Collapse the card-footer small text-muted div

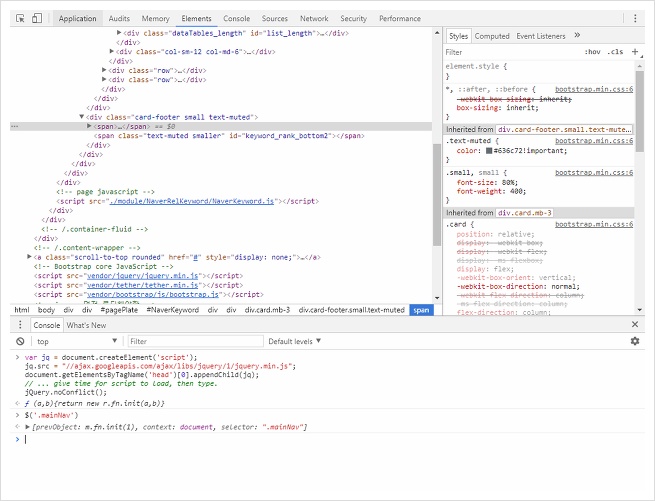point(82,117)
